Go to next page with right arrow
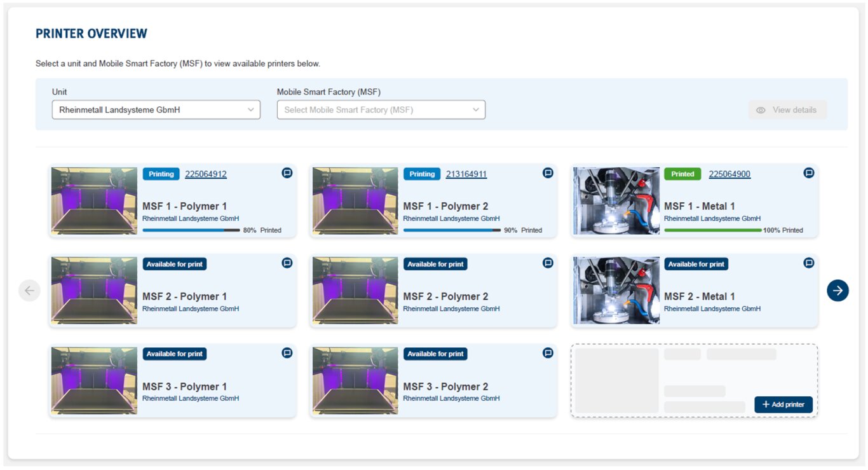Viewport: 868px width, 470px height. click(837, 291)
